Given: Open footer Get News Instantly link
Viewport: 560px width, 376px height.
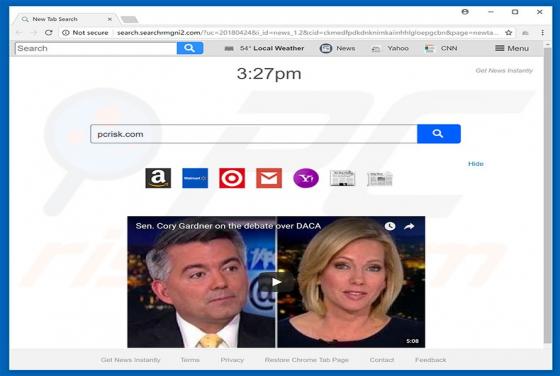Looking at the screenshot, I should (130, 360).
